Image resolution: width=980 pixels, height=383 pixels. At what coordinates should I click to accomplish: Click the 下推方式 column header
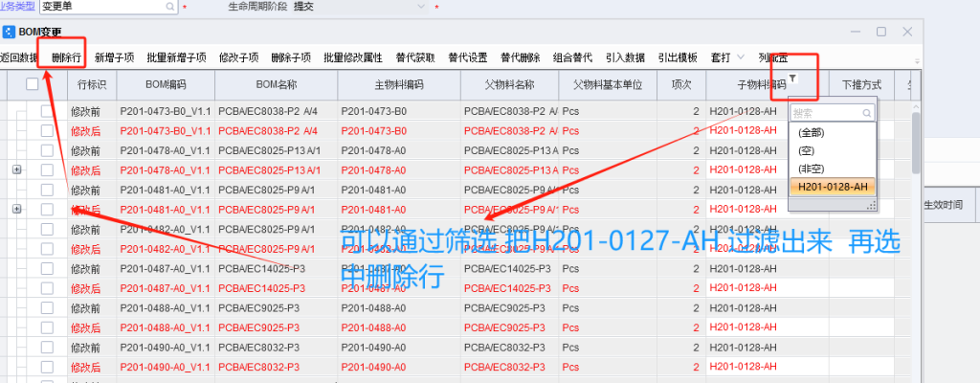pos(861,84)
